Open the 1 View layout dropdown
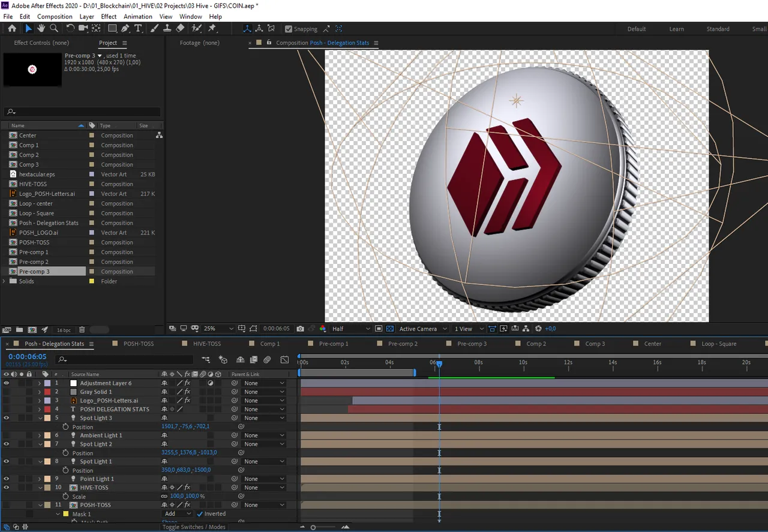Screen dimensions: 768x532 [469, 329]
